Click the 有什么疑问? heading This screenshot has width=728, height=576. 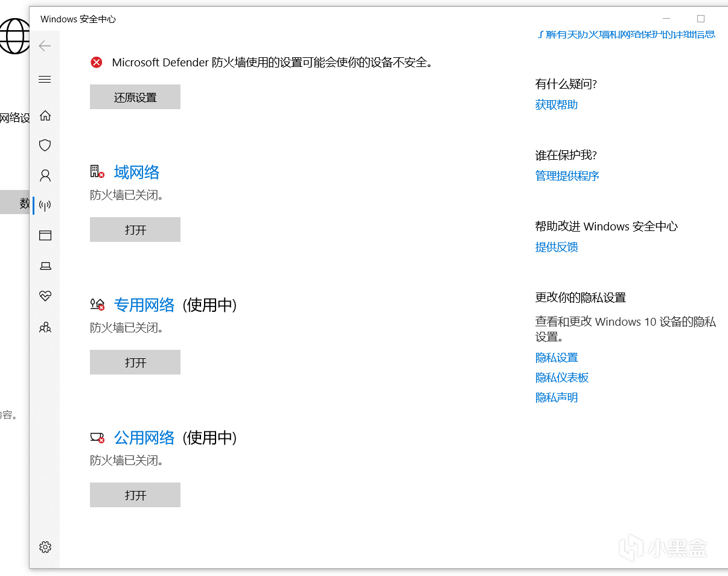tap(566, 84)
